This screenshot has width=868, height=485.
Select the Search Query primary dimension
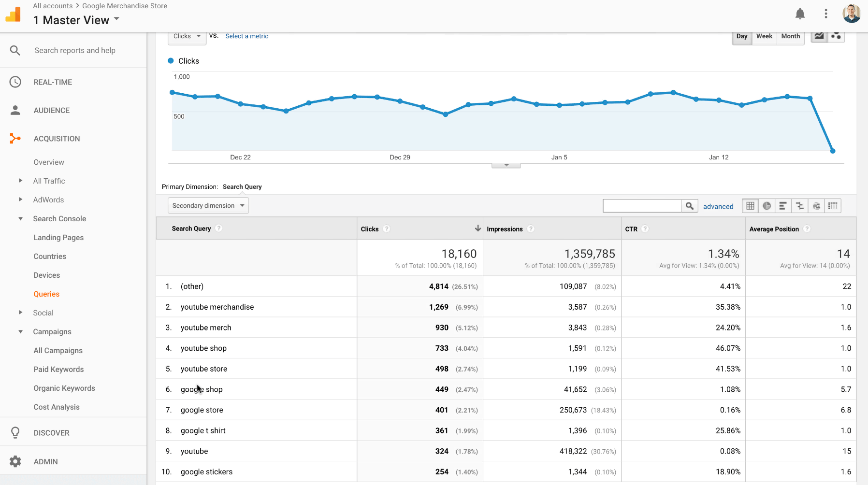click(x=242, y=187)
